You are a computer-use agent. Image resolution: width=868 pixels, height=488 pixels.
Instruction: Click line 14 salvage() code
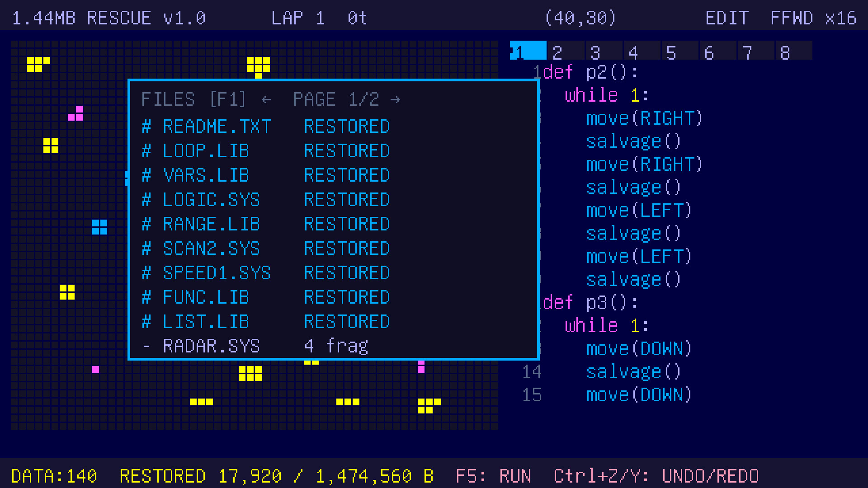click(x=634, y=372)
